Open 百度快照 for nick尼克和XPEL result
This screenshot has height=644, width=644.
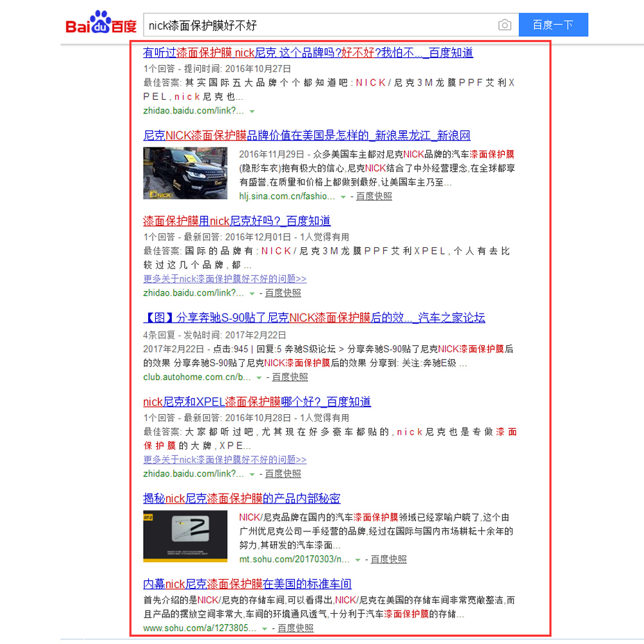pos(283,474)
